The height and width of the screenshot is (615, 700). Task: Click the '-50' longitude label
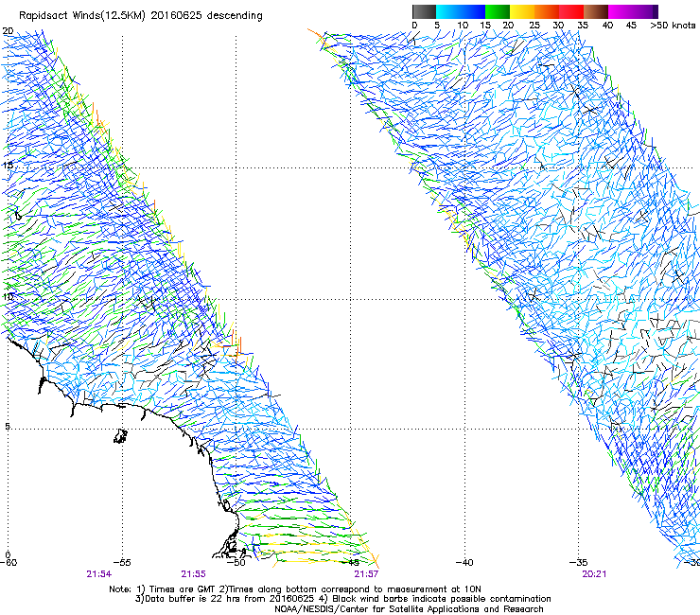click(236, 562)
